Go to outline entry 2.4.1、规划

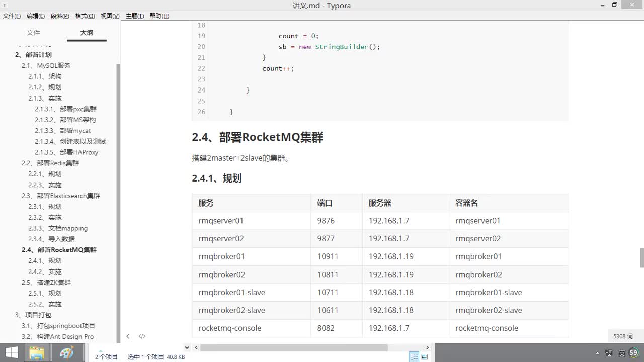(45, 261)
